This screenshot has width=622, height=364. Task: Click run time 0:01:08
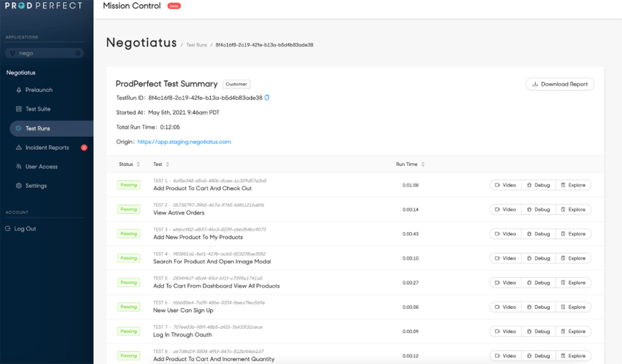point(411,185)
